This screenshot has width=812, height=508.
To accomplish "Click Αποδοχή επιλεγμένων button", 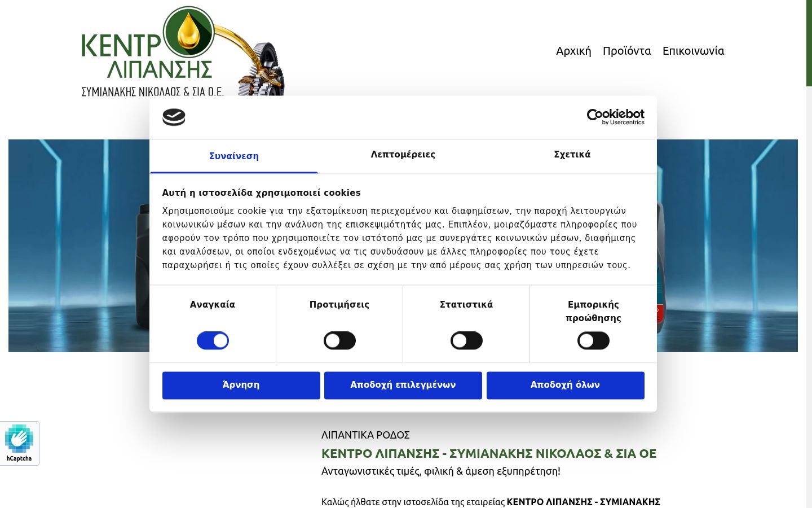I will pos(403,385).
